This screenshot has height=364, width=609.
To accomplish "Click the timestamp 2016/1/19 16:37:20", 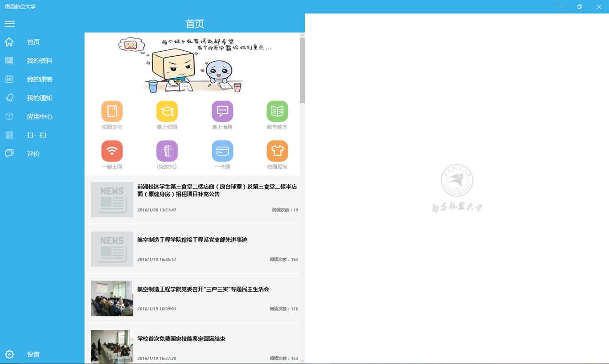I will (157, 358).
